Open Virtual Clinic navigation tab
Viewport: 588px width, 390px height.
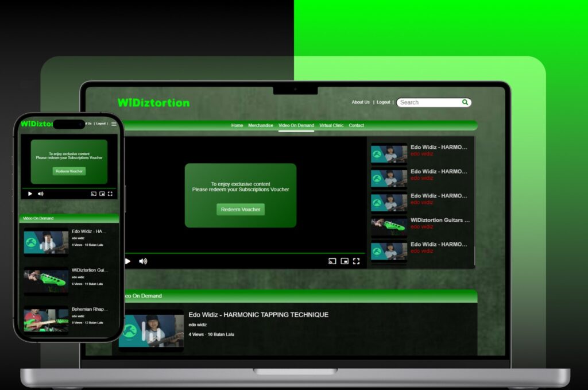point(331,125)
